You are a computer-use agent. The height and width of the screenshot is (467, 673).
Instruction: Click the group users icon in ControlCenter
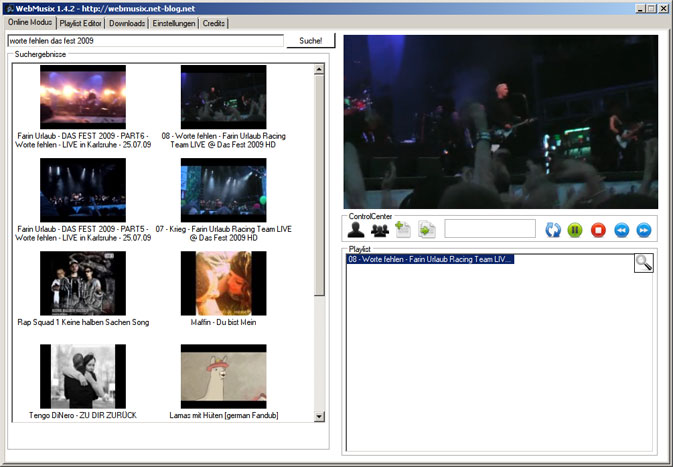click(379, 230)
